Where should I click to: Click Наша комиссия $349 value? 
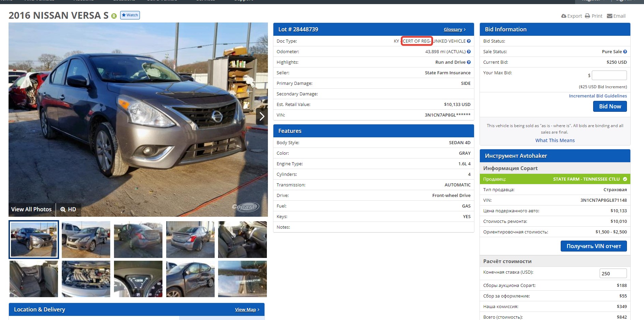tap(621, 306)
